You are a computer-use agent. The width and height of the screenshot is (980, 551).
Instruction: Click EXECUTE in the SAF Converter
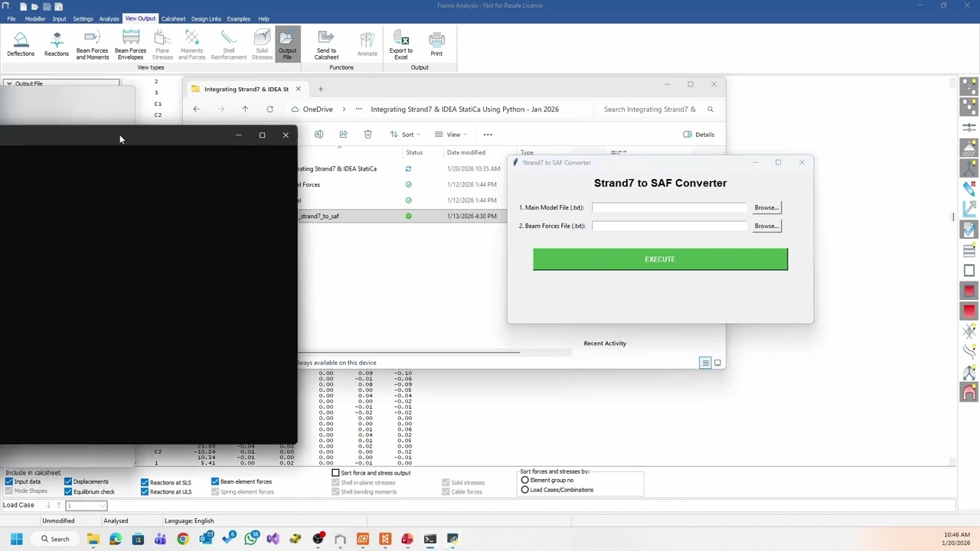[660, 259]
